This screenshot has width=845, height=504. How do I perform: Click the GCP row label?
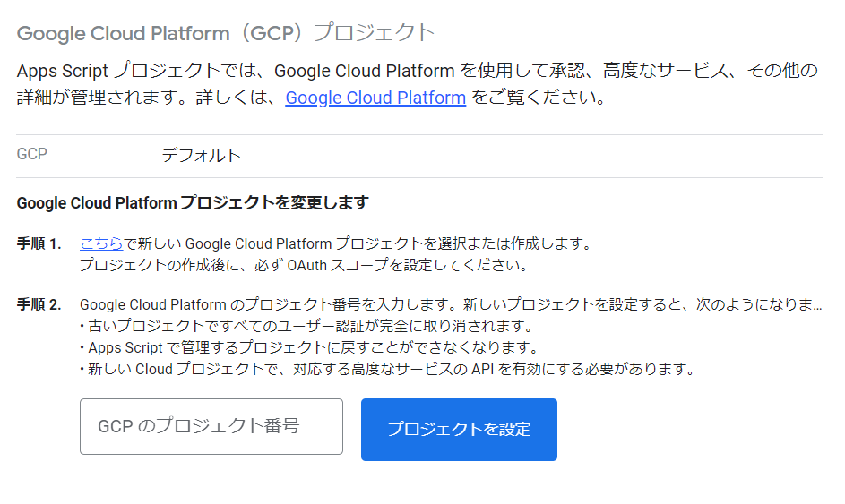(31, 154)
